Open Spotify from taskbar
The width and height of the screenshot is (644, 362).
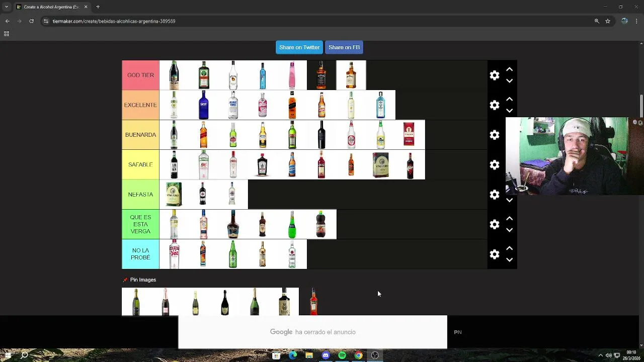(x=342, y=355)
